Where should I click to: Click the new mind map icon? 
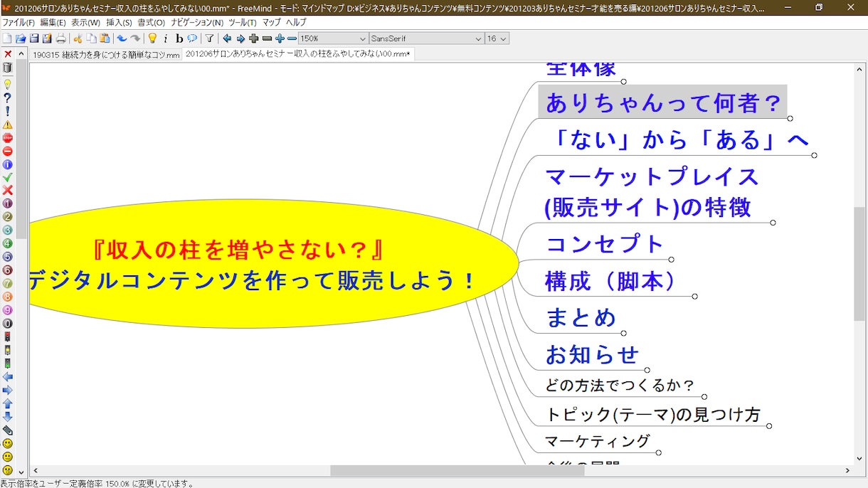(7, 38)
